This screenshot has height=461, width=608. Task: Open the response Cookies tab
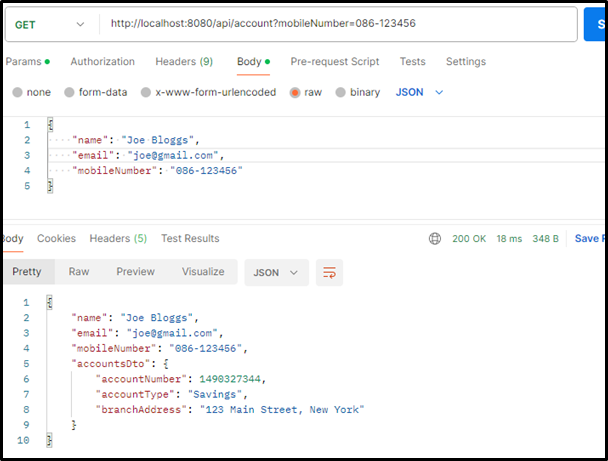tap(57, 238)
